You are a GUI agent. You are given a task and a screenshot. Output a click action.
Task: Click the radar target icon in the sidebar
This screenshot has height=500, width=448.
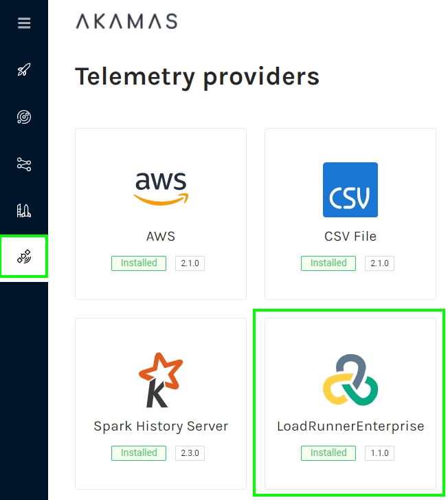(24, 117)
